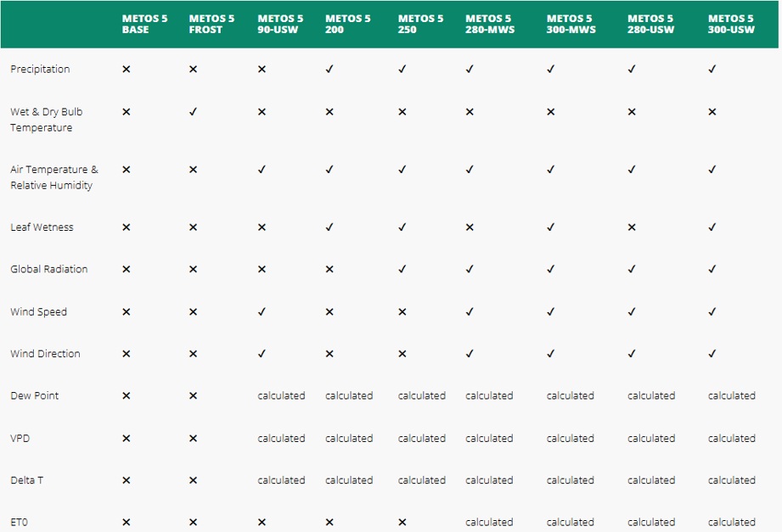Click the Wind Speed row label
Image resolution: width=782 pixels, height=532 pixels.
point(38,311)
